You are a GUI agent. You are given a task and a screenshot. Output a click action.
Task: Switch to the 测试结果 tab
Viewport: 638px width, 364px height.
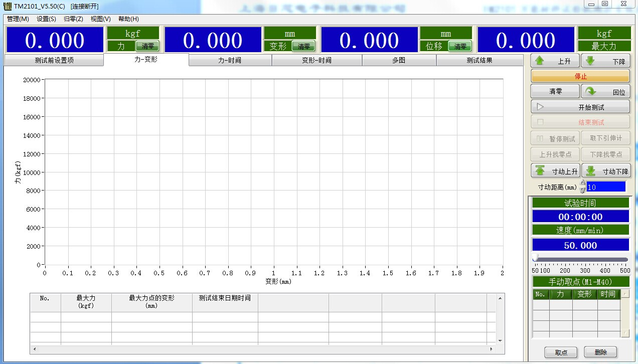479,61
